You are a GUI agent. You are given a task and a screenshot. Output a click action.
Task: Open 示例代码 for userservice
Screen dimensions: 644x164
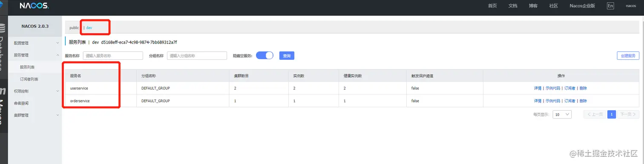coord(553,88)
